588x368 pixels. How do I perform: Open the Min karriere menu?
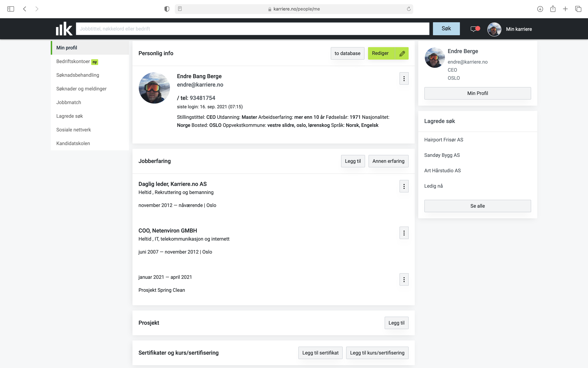pos(519,29)
